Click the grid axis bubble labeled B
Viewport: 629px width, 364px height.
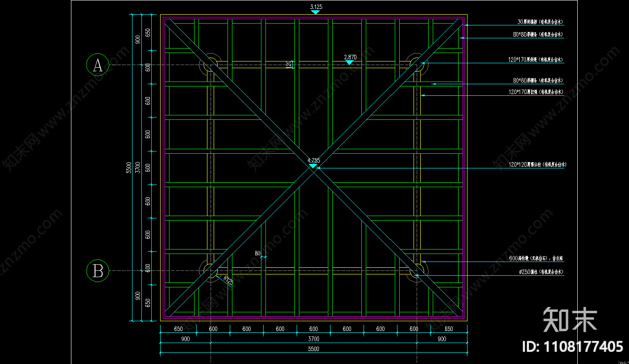98,270
